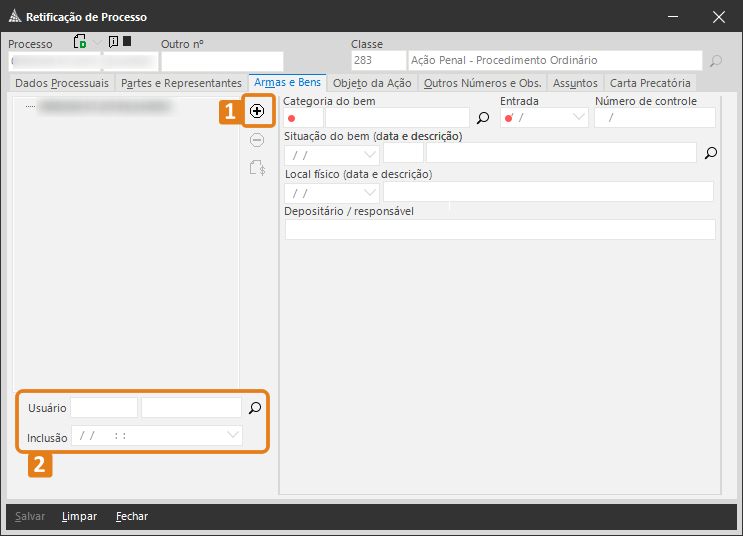This screenshot has width=743, height=536.
Task: Click the green document icon near Processo
Action: [80, 42]
